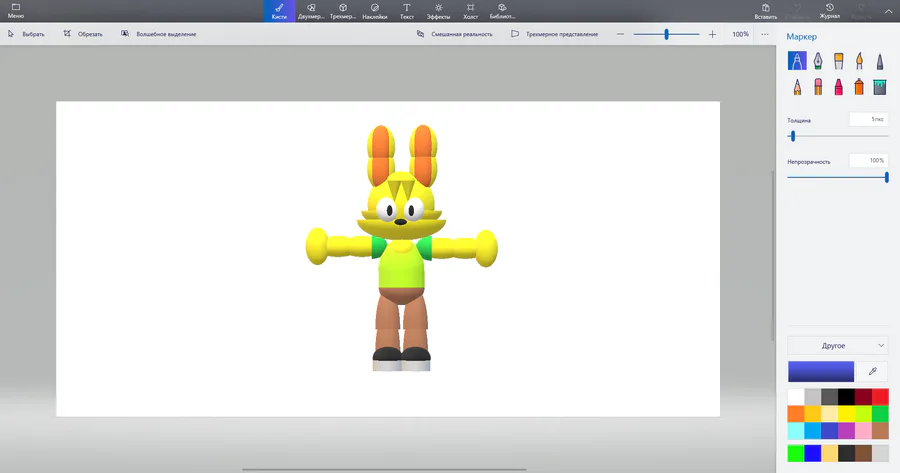
Task: Click the Волшебное выделение button
Action: 158,34
